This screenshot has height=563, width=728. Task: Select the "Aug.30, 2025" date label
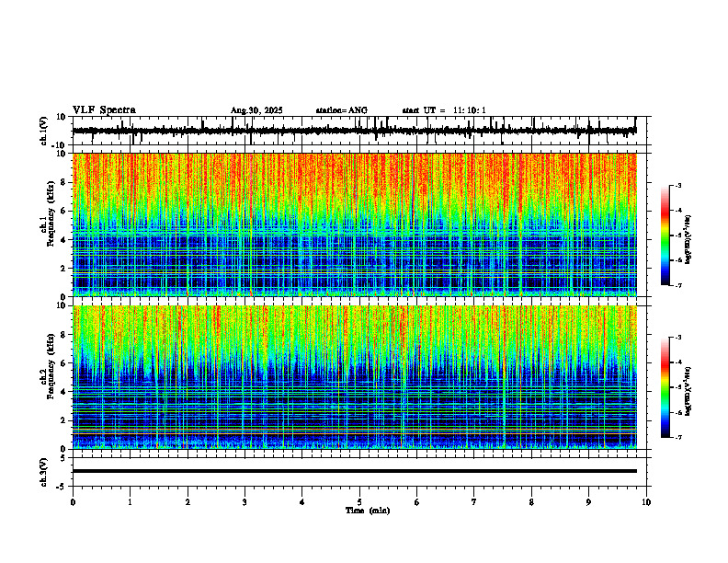tap(256, 110)
